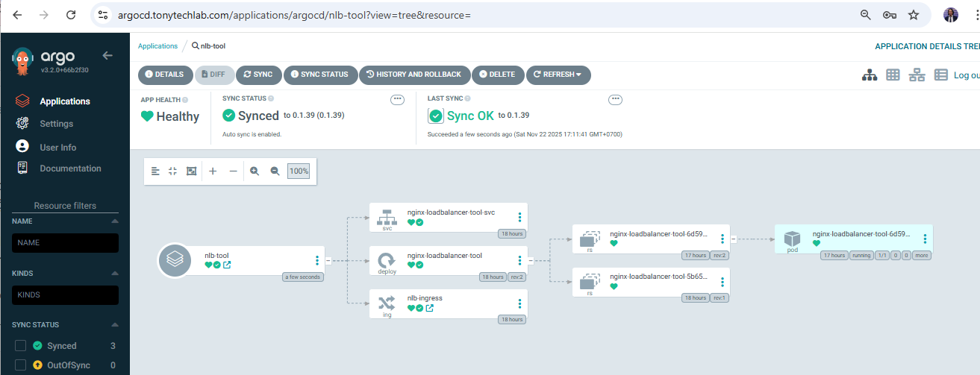Open the three-dot menu on the deploy node
Image resolution: width=980 pixels, height=375 pixels.
tap(519, 260)
